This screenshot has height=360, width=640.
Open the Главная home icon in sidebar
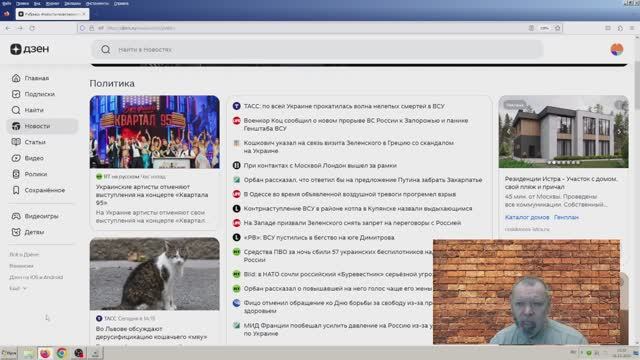pos(16,78)
